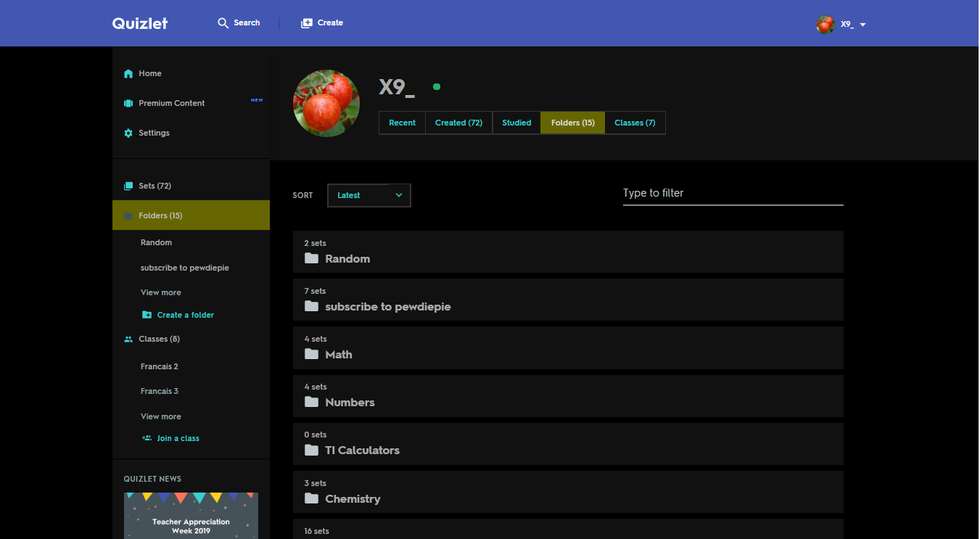
Task: Switch to the Studied tab
Action: 516,123
